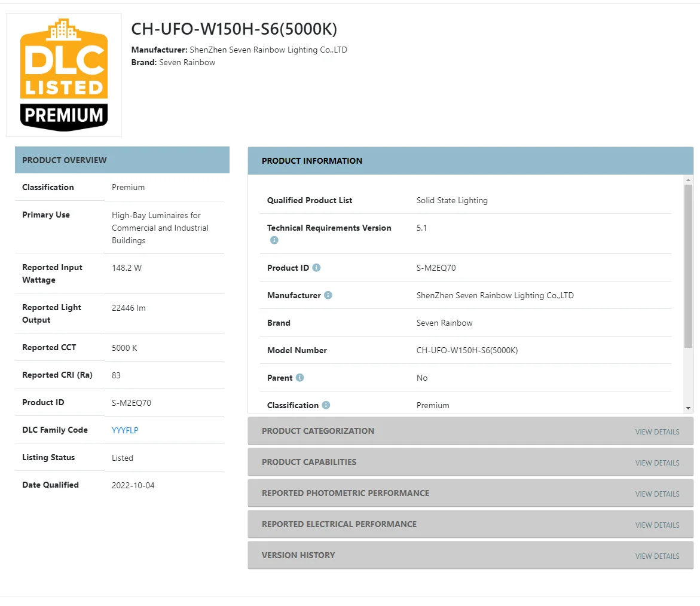Click info icon next to Parent
Viewport: 700px width, 606px height.
299,378
